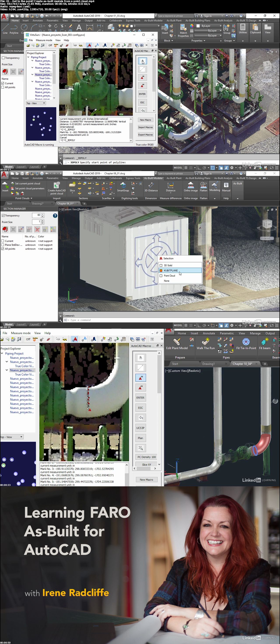Click the Walk The Run tool
Image resolution: width=280 pixels, height=644 pixels.
(206, 344)
